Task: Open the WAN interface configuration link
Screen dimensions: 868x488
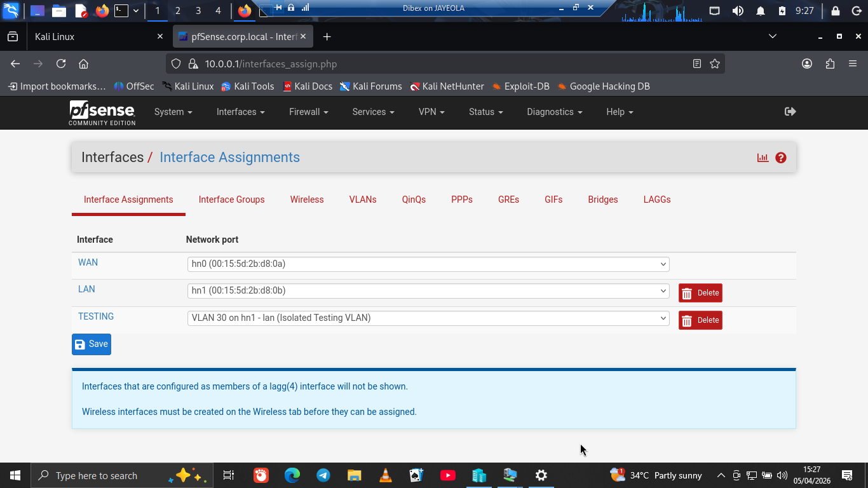Action: pos(88,262)
